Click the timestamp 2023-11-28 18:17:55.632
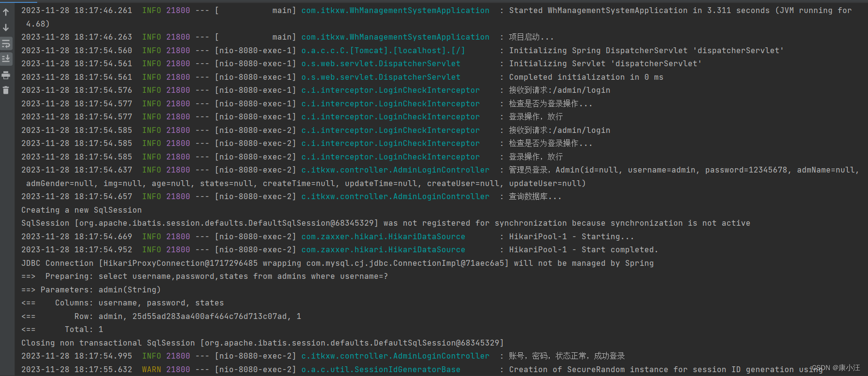This screenshot has width=868, height=376. [x=76, y=369]
